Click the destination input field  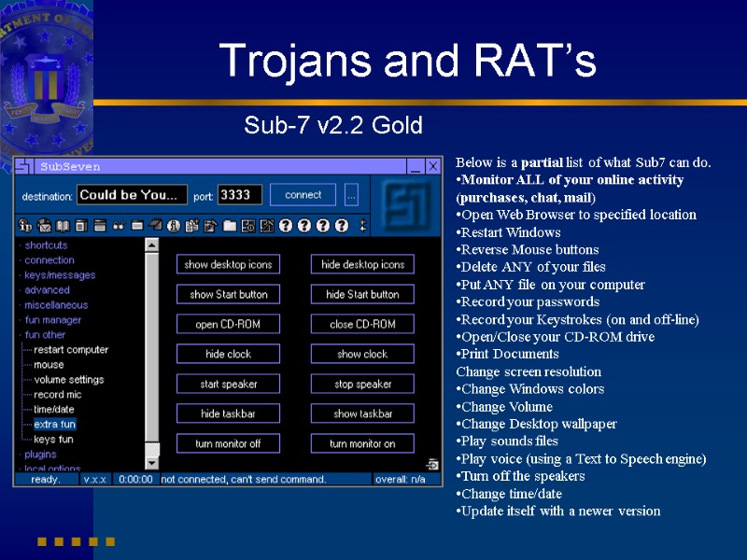pos(132,195)
